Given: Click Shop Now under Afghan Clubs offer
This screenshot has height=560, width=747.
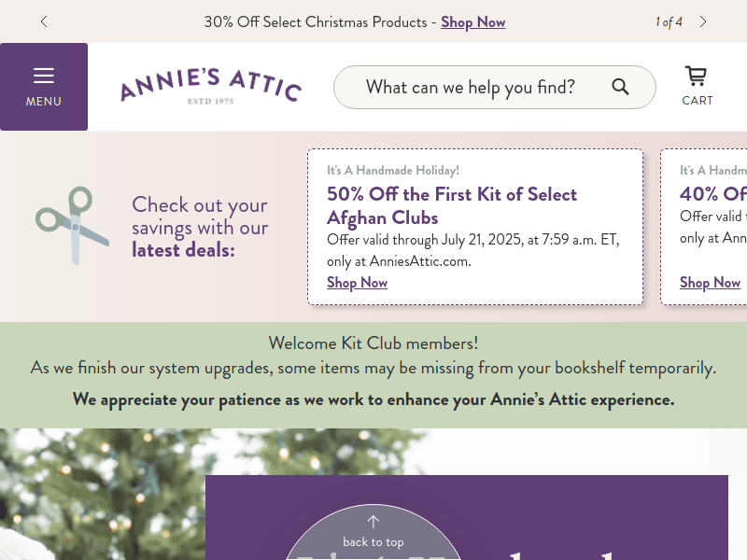Looking at the screenshot, I should [357, 282].
